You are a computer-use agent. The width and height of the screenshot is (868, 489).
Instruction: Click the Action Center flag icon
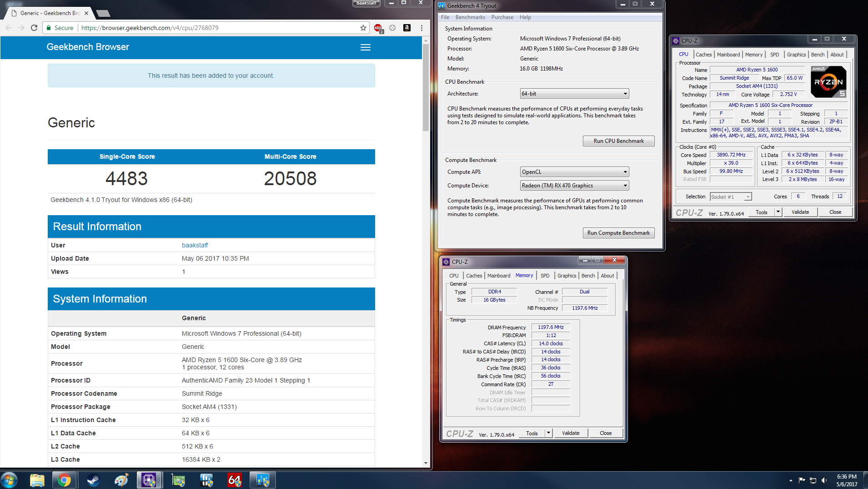(802, 480)
